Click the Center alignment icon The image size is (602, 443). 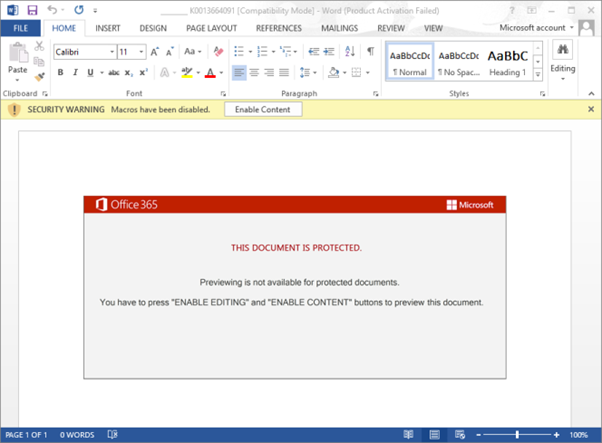tap(255, 72)
